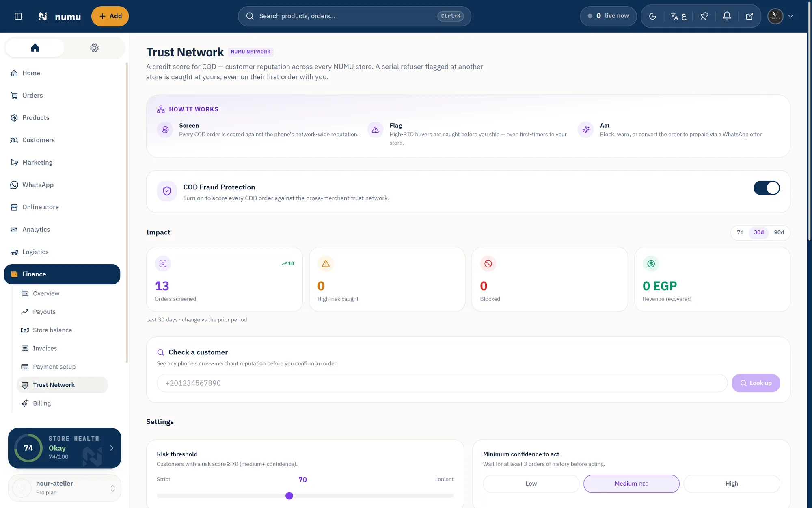Select High minimum confidence

pyautogui.click(x=732, y=484)
